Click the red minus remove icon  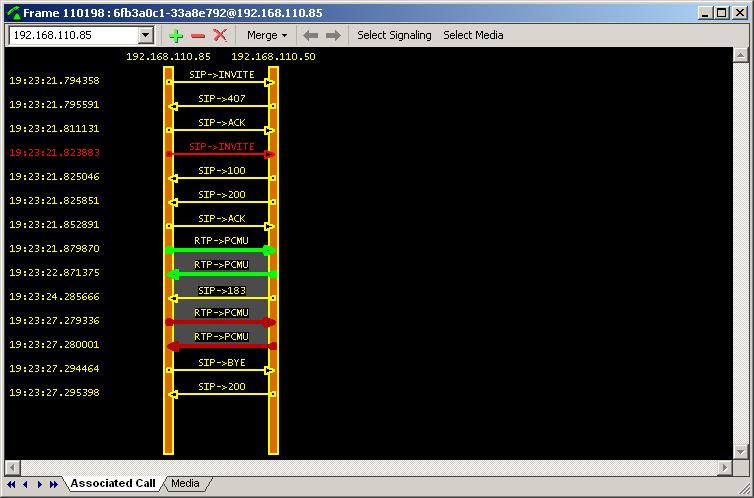[198, 36]
